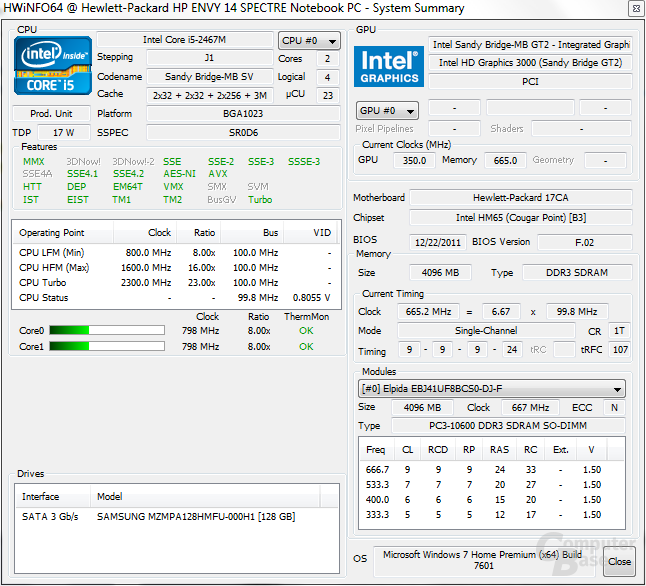The image size is (646, 586).
Task: Click the module clock 667 MHz field
Action: [530, 408]
